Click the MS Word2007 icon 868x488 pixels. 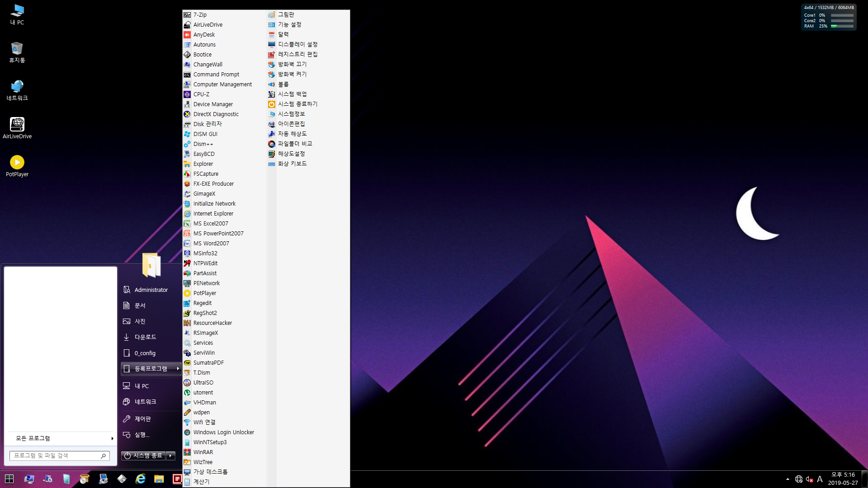[x=187, y=244]
